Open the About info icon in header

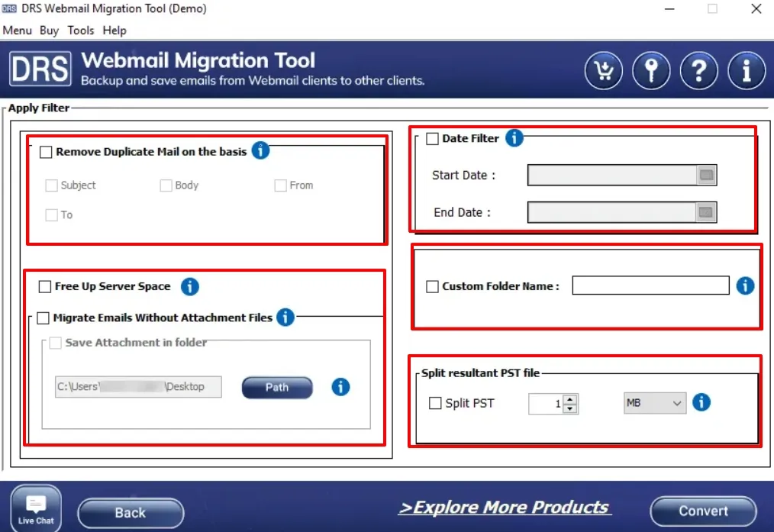tap(746, 72)
